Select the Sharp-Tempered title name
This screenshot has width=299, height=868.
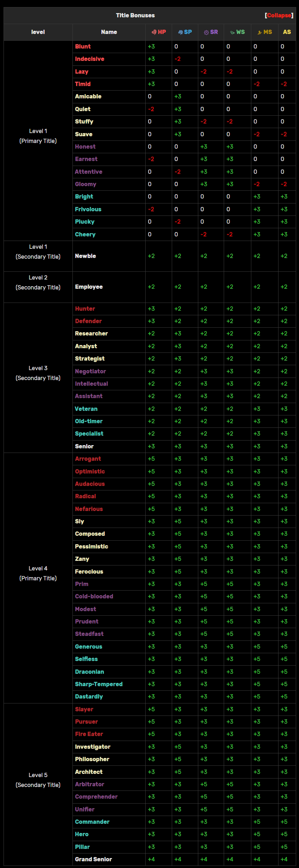pyautogui.click(x=99, y=684)
